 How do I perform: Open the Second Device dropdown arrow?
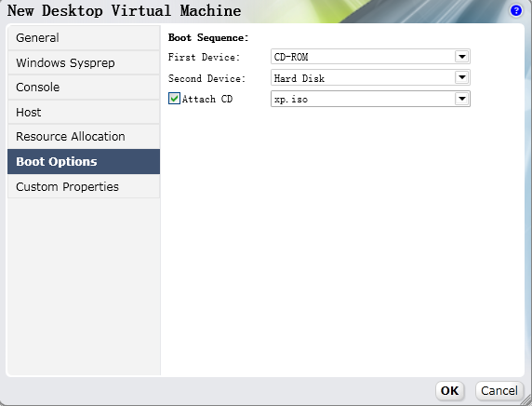461,78
